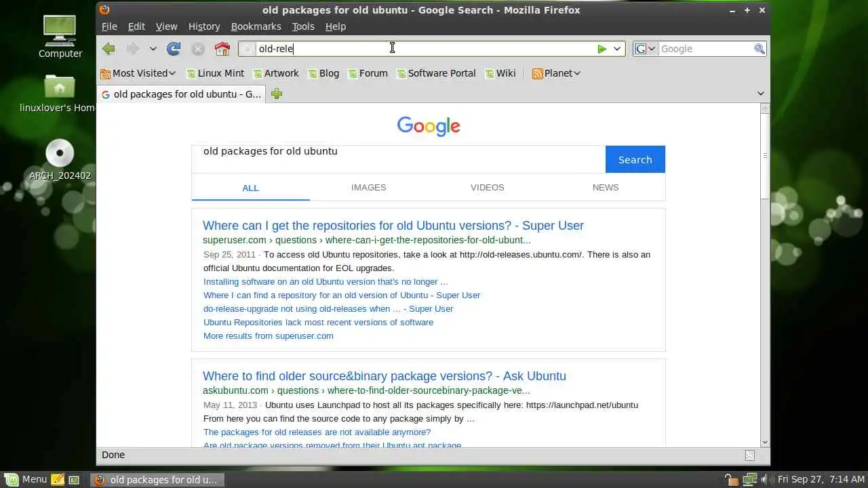Click the network connection tray icon
This screenshot has width=868, height=488.
pyautogui.click(x=749, y=479)
